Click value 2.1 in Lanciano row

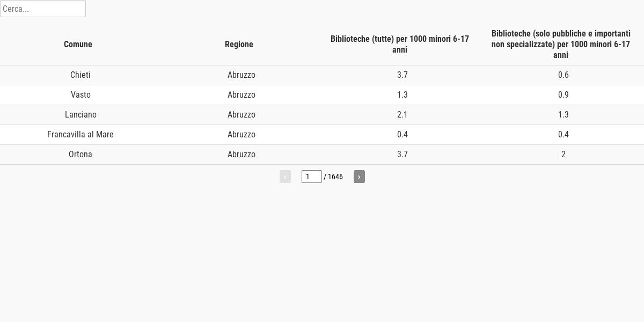click(x=402, y=115)
